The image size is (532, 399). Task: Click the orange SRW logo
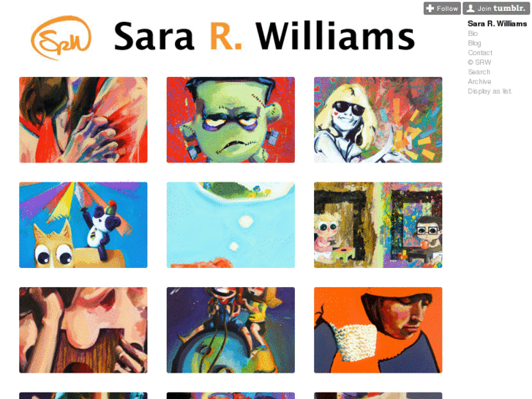click(61, 37)
